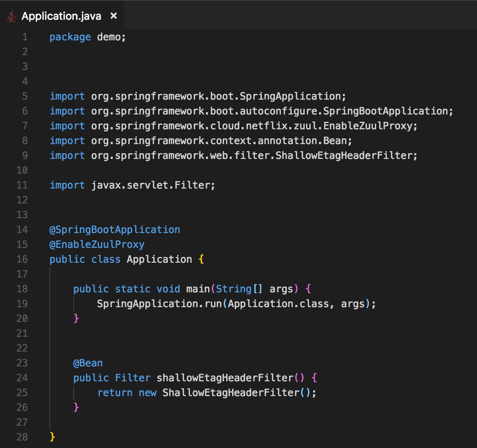Viewport: 477px width, 448px height.
Task: Click the shallowEtagHeaderFilter method name
Action: coord(225,378)
